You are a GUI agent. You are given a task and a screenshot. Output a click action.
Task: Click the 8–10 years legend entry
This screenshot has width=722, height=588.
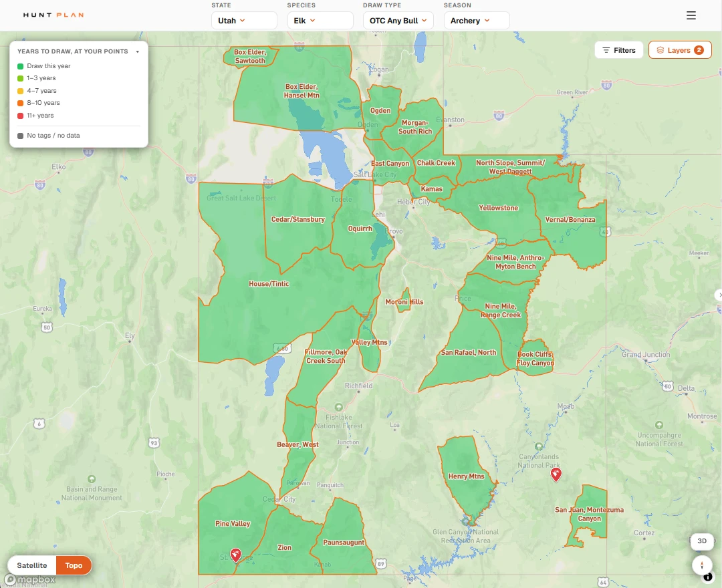pyautogui.click(x=39, y=103)
